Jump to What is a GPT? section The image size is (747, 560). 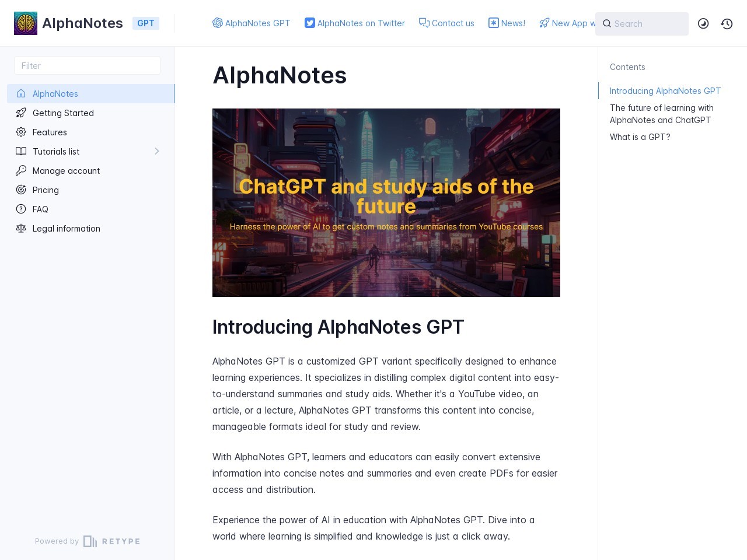640,137
